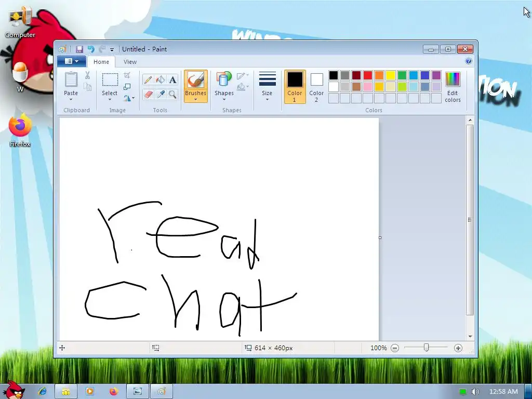Select the Magnifier tool
532x399 pixels.
[x=172, y=94]
